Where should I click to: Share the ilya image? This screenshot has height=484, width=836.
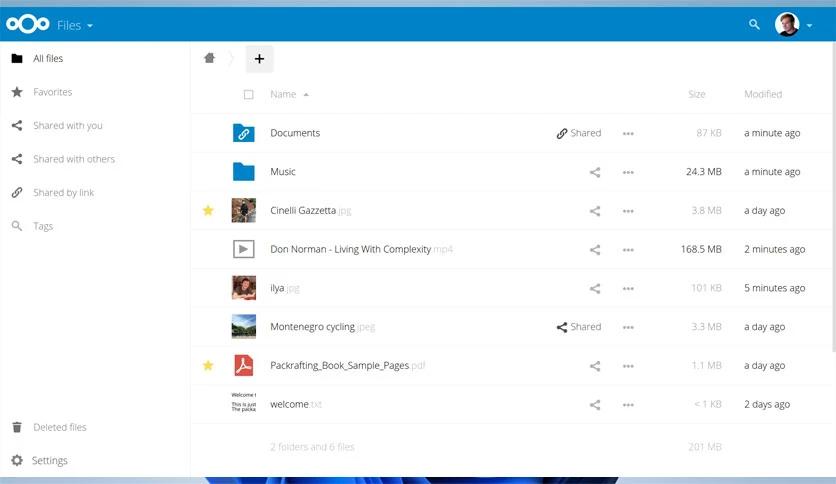tap(595, 288)
